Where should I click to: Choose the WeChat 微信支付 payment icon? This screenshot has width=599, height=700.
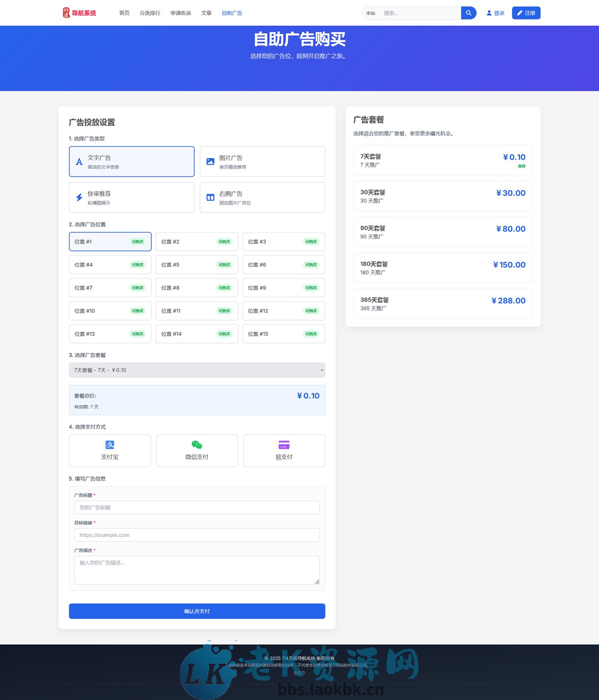197,445
